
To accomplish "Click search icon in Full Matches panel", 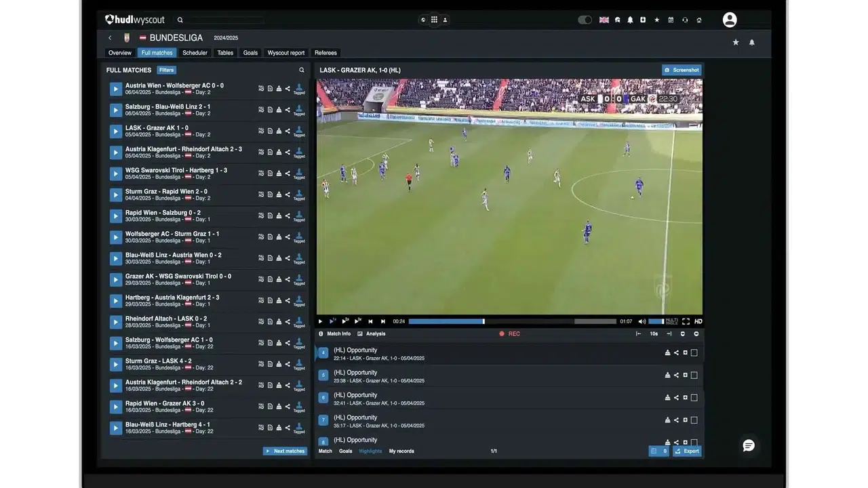I will tap(302, 70).
